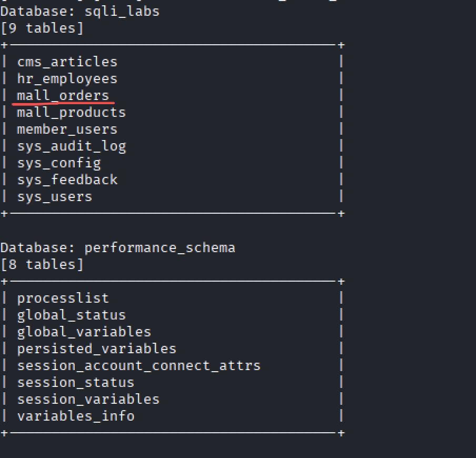Select the mall_products table row
Viewport: 476px width, 458px height.
coord(71,113)
